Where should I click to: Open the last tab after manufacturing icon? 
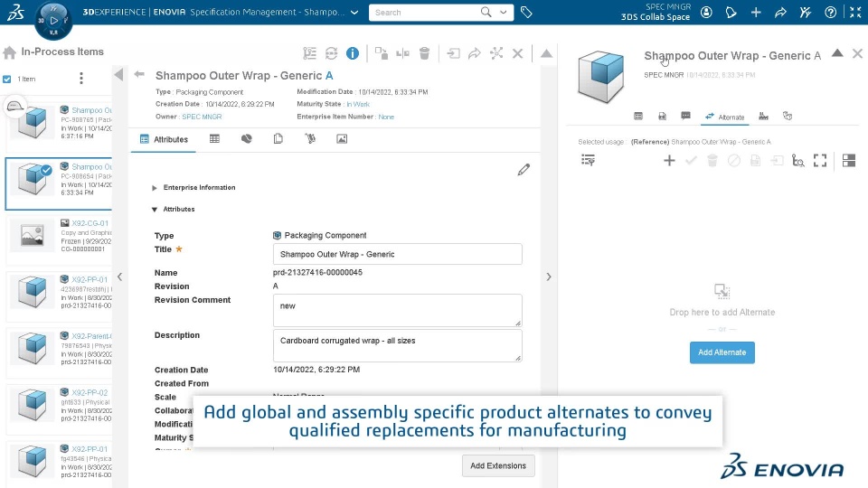[788, 117]
